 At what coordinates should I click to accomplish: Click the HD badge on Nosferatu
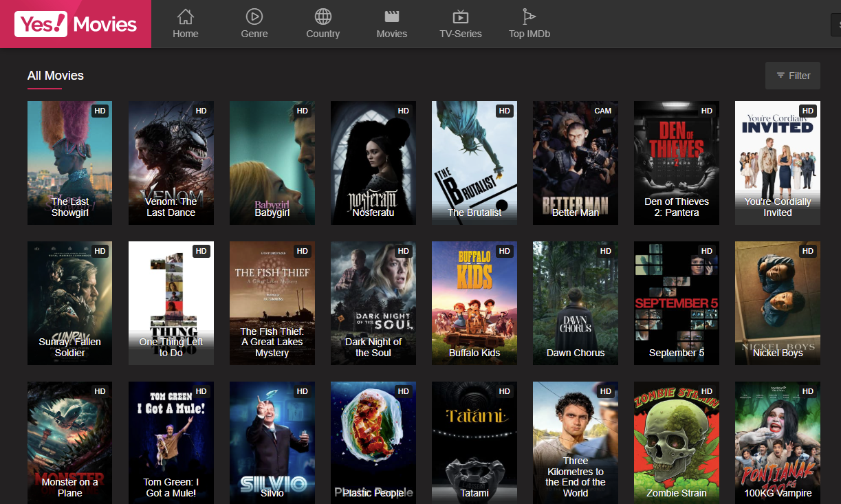404,111
